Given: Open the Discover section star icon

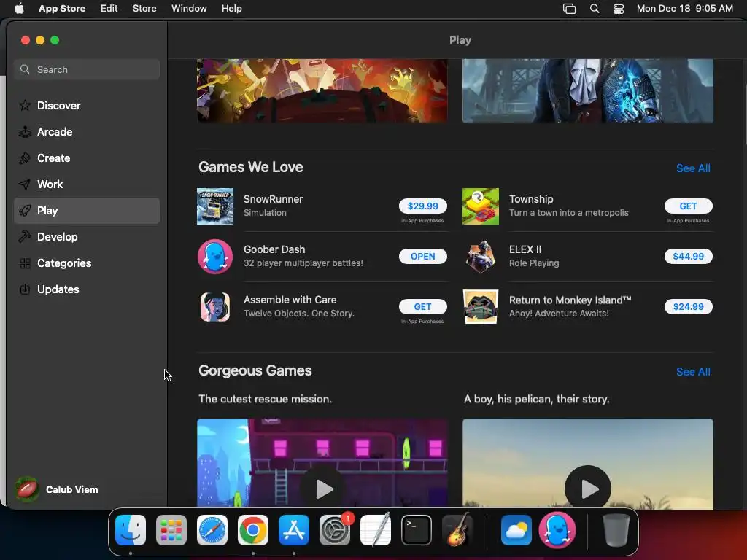Looking at the screenshot, I should pos(25,105).
